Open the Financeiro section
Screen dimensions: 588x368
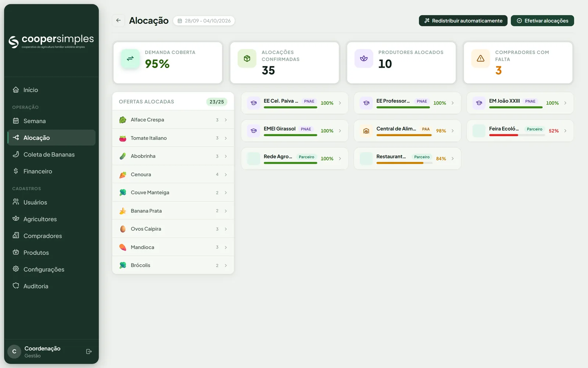pyautogui.click(x=51, y=171)
